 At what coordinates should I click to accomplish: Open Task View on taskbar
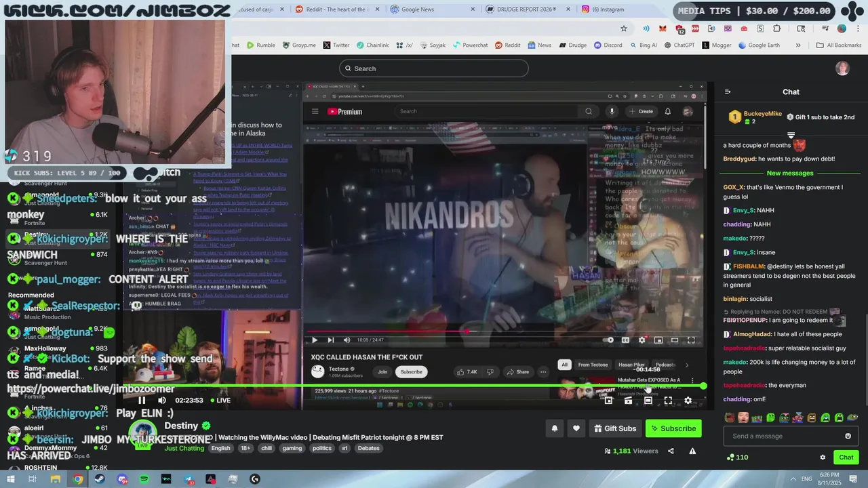pyautogui.click(x=33, y=479)
